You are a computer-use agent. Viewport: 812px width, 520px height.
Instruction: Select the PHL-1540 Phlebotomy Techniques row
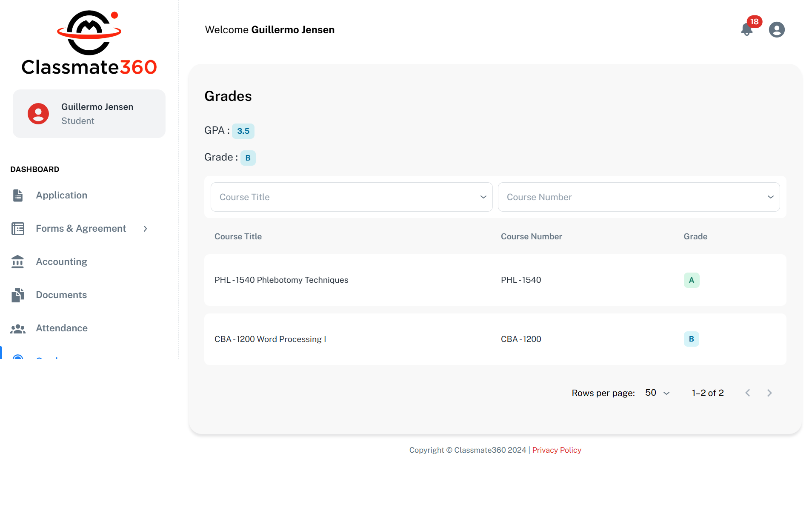pyautogui.click(x=281, y=280)
